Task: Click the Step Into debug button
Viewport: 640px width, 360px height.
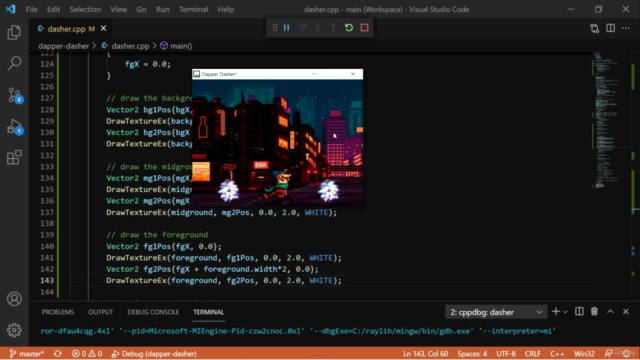Action: click(318, 28)
